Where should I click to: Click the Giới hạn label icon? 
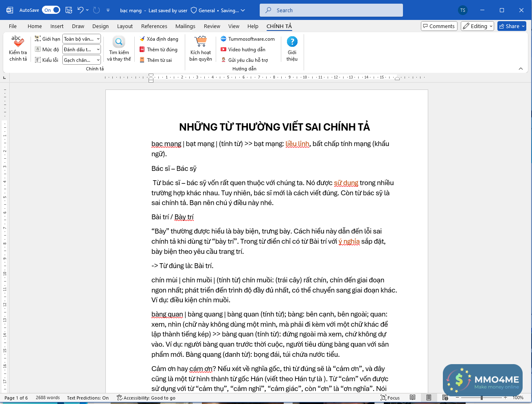pos(38,39)
